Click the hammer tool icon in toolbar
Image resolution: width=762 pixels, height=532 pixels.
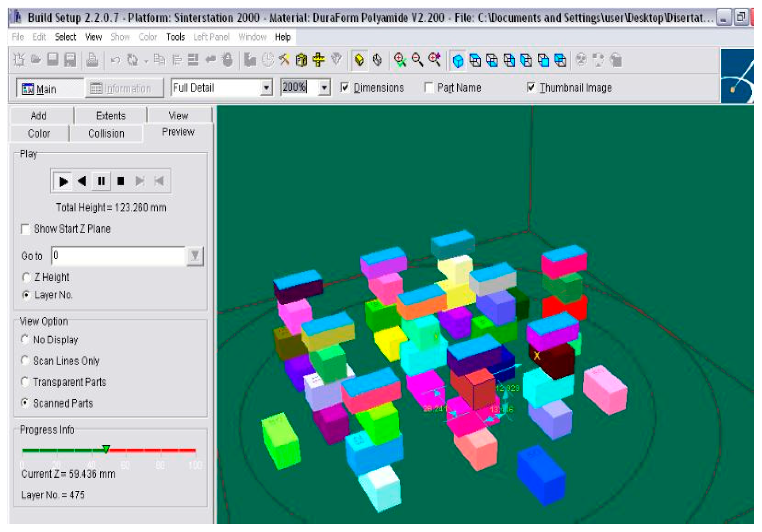click(x=284, y=60)
